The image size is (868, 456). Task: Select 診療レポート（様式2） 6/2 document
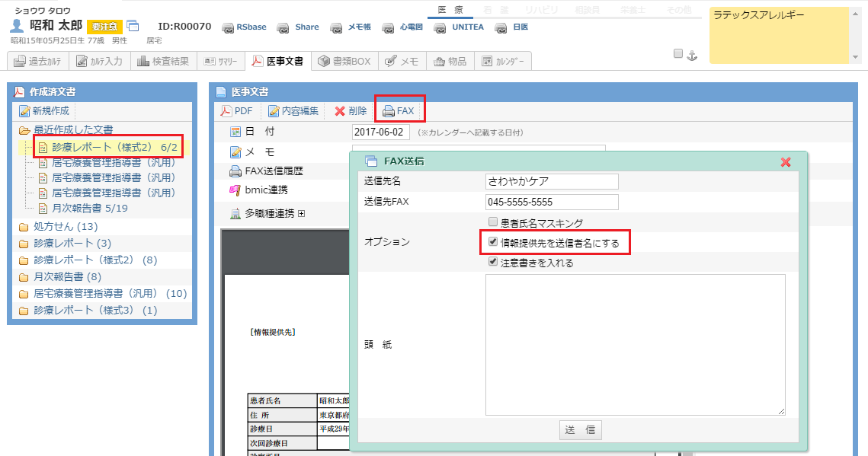(108, 148)
